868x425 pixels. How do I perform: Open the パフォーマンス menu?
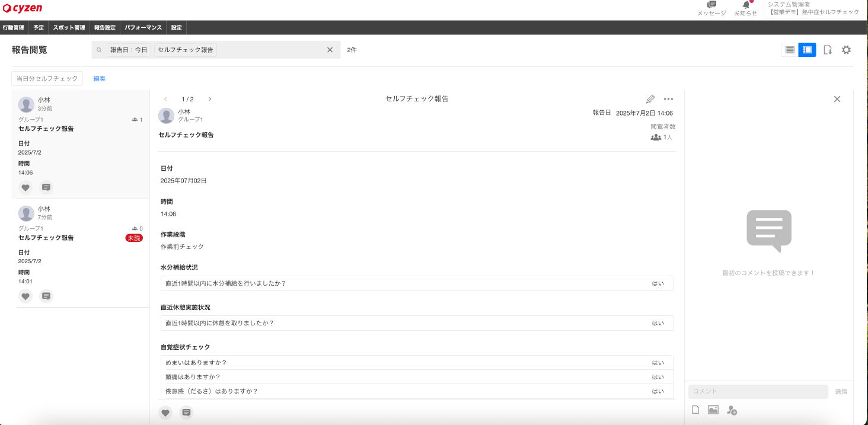tap(143, 27)
